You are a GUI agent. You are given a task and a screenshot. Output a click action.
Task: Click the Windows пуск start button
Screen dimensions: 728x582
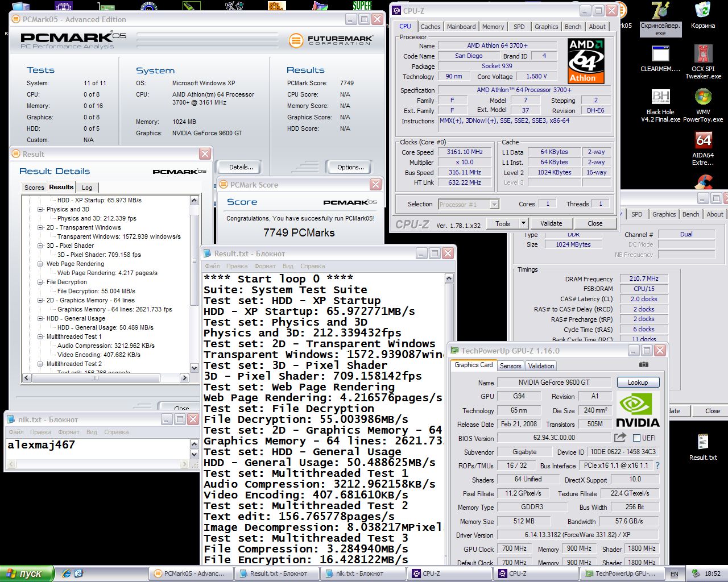pyautogui.click(x=27, y=573)
